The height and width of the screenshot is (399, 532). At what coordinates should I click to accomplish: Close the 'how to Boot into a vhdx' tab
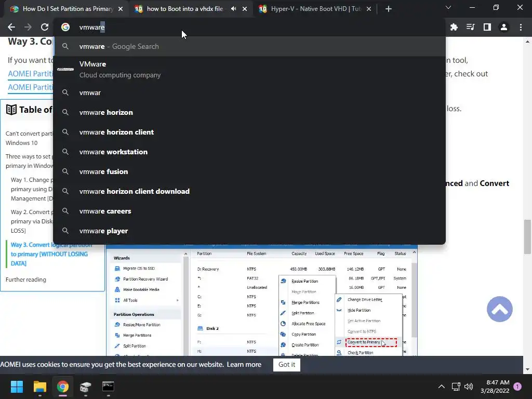[x=245, y=9]
